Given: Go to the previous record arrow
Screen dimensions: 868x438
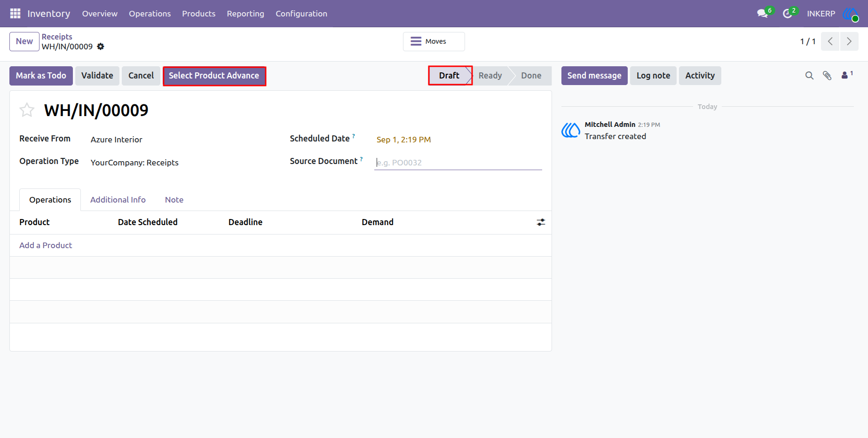Looking at the screenshot, I should pos(830,41).
